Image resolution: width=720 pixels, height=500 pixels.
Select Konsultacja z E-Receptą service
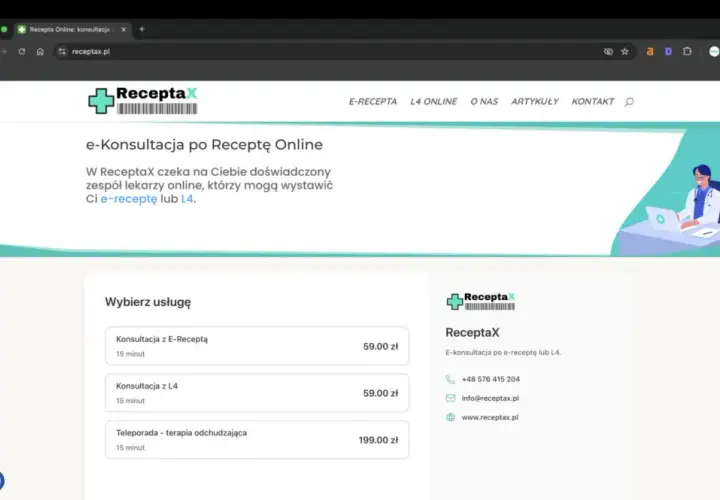(x=257, y=346)
